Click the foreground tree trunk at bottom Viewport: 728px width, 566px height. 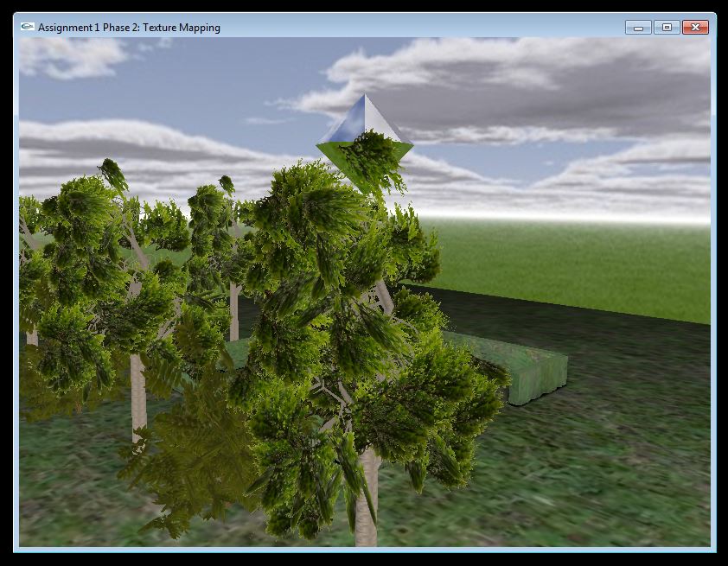(366, 496)
